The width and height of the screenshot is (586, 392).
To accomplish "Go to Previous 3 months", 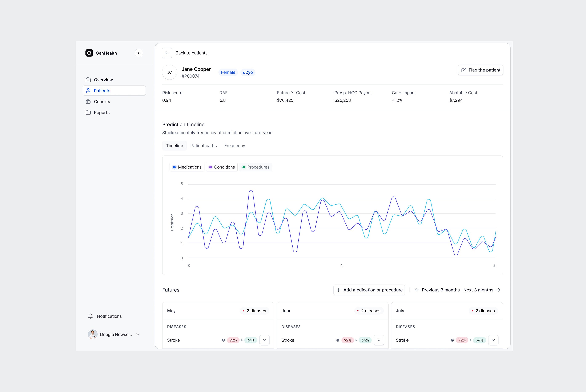I will [437, 290].
